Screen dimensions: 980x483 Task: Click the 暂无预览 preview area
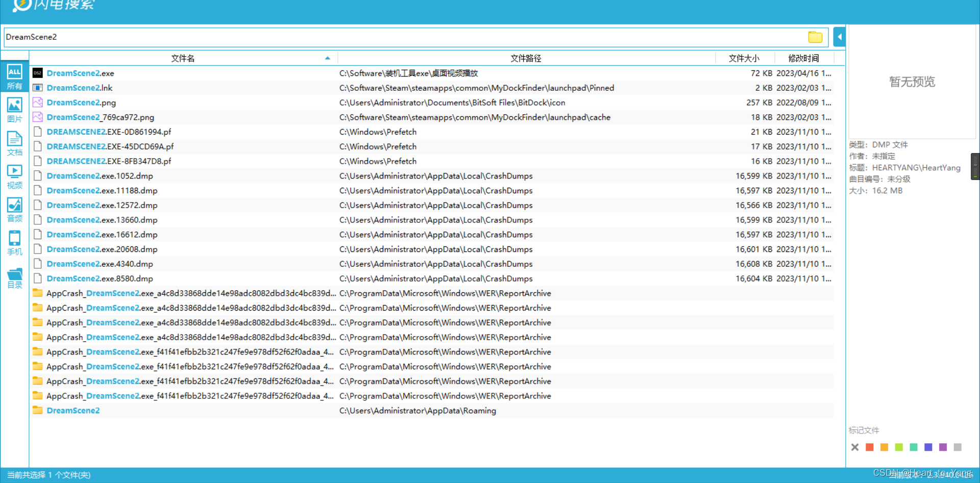[x=912, y=82]
